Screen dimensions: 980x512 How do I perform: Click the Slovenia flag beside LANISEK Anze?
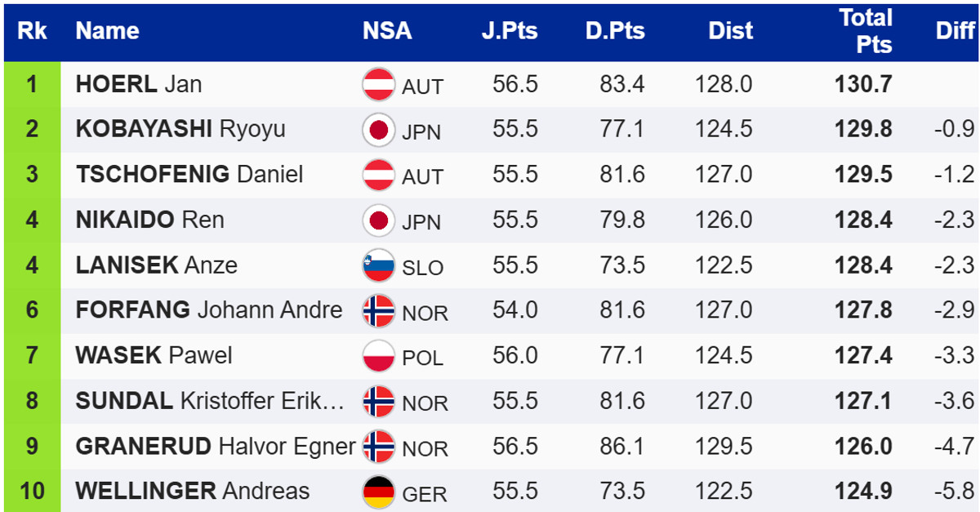coord(378,265)
